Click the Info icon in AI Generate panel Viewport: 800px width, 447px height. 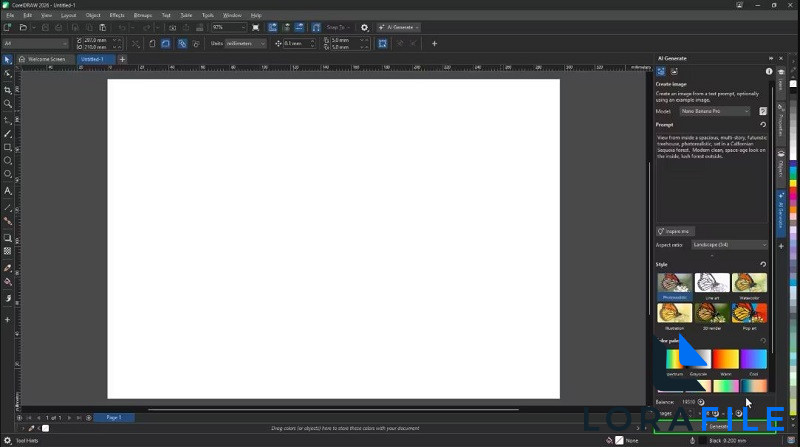769,71
